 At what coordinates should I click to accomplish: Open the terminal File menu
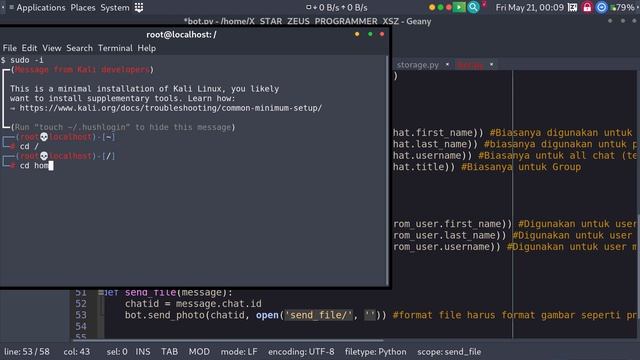[10, 48]
